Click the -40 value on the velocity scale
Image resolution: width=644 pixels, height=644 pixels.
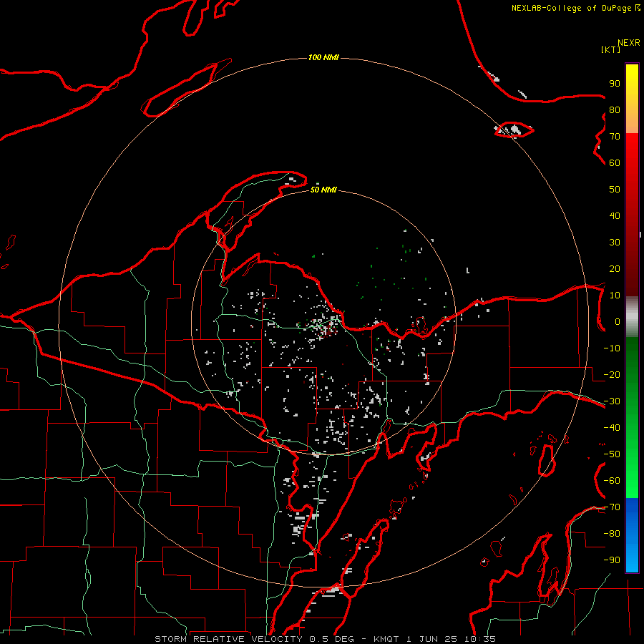click(x=612, y=428)
